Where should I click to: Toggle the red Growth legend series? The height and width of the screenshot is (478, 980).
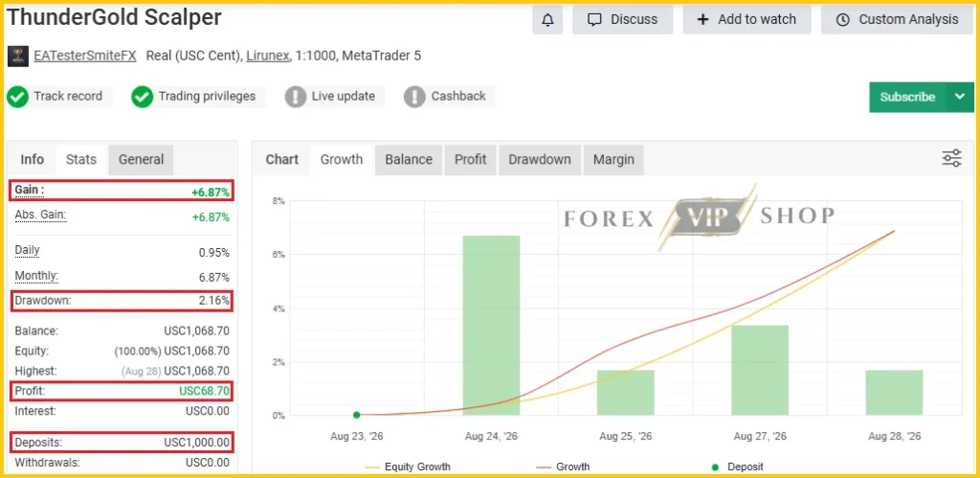(x=563, y=467)
